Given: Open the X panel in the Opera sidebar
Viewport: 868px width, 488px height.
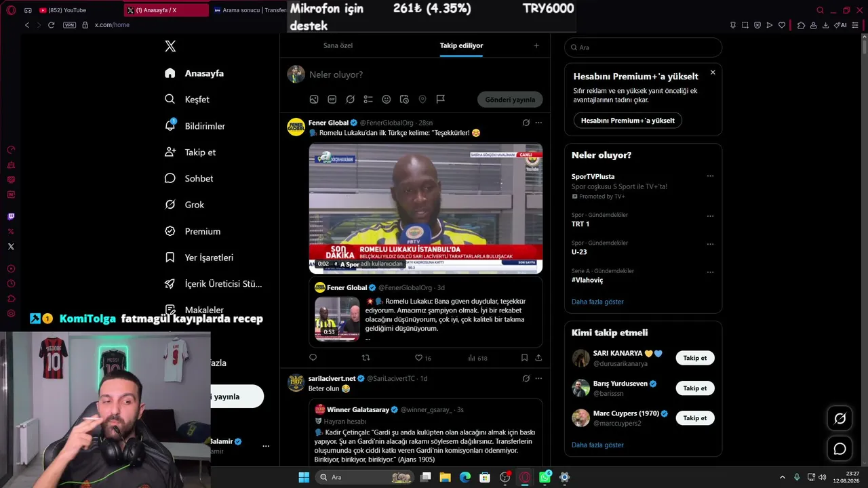Looking at the screenshot, I should point(11,247).
